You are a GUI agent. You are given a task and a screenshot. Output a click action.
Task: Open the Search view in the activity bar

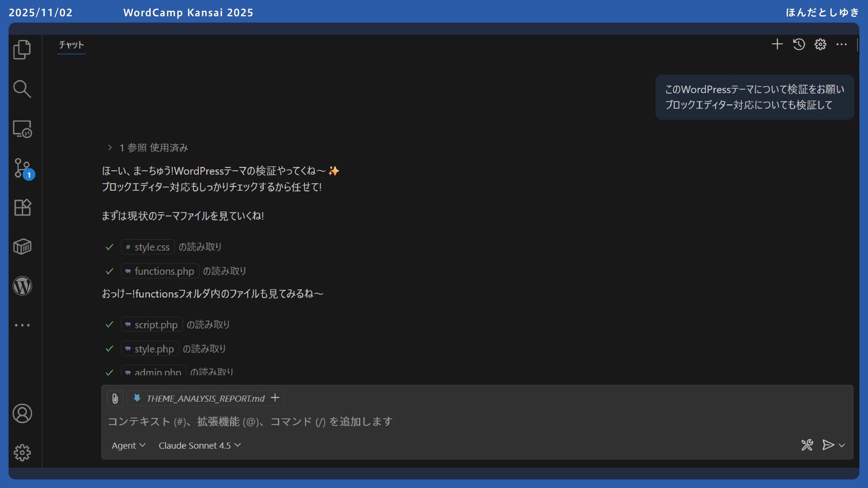pyautogui.click(x=22, y=89)
